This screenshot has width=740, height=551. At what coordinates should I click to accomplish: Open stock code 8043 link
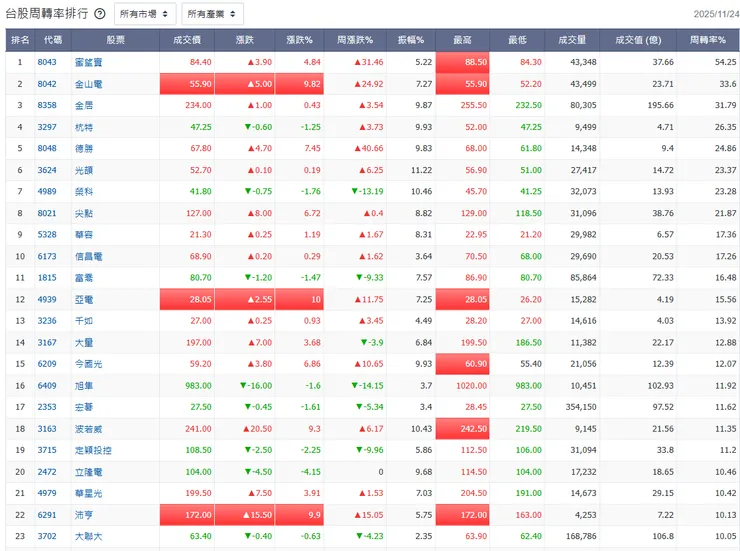47,62
